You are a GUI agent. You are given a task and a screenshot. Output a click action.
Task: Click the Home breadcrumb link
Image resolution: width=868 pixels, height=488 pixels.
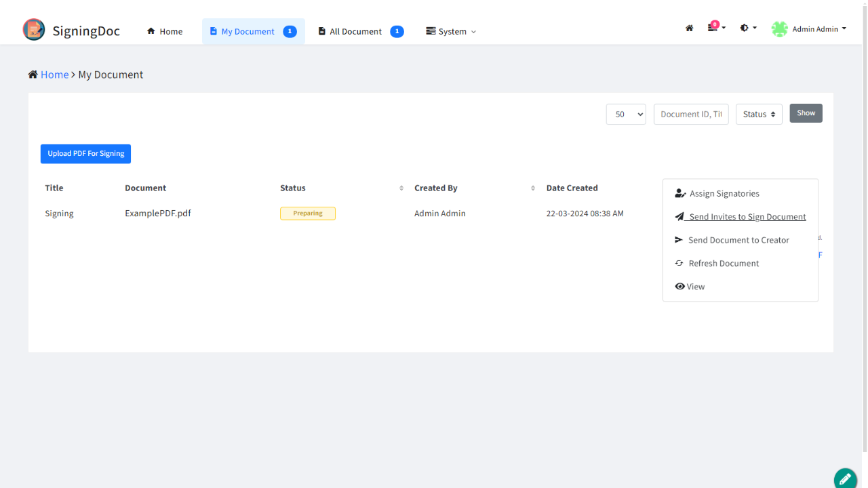tap(54, 75)
